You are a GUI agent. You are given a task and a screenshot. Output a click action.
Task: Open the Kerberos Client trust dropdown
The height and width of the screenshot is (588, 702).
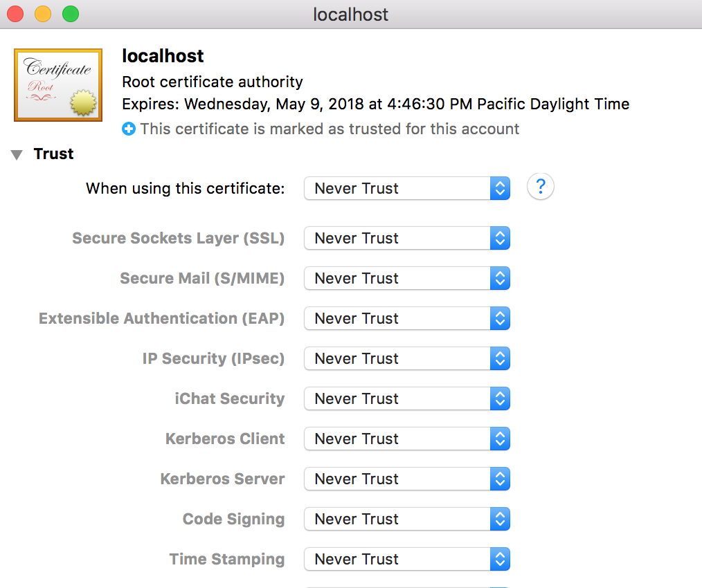click(x=407, y=439)
